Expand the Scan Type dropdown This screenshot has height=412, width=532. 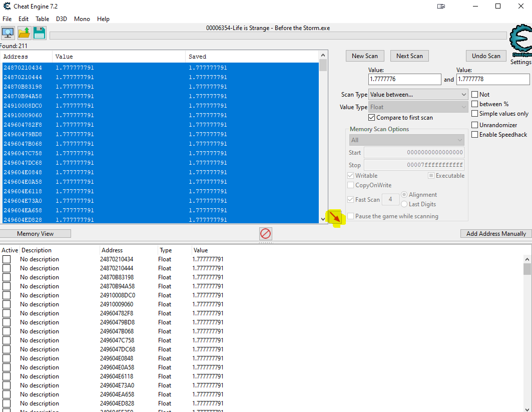[x=418, y=95]
